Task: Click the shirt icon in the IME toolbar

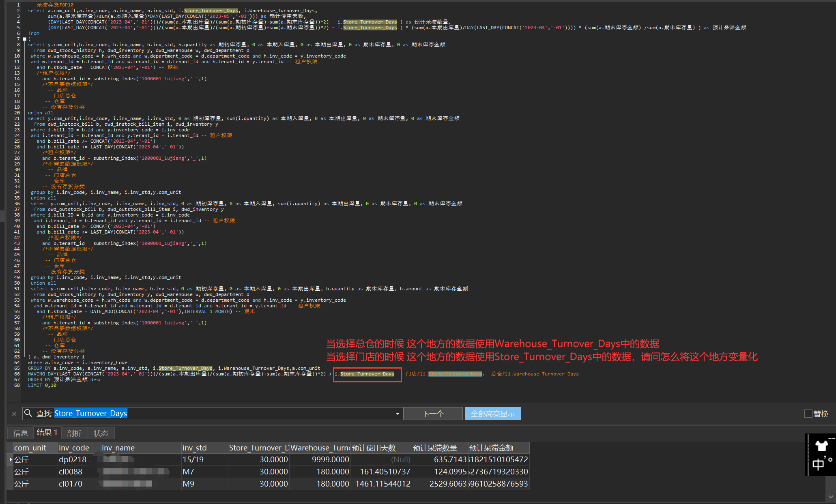Action: (x=821, y=446)
